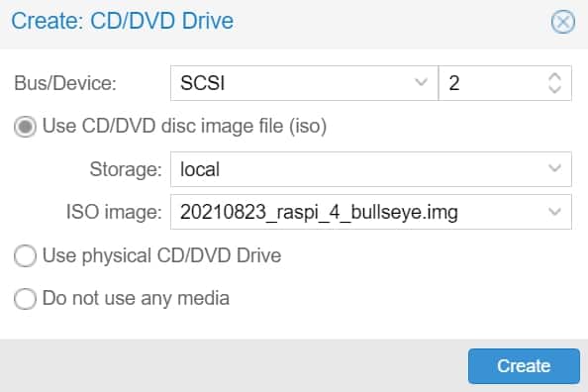Click the 'Use physical CD/DVD Drive' label text
Viewport: 588px width, 392px height.
(161, 255)
